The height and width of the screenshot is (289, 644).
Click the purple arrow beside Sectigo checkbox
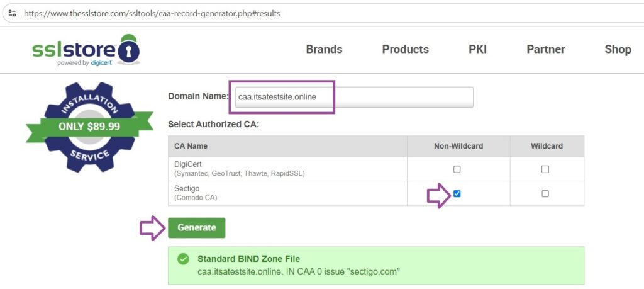(439, 195)
